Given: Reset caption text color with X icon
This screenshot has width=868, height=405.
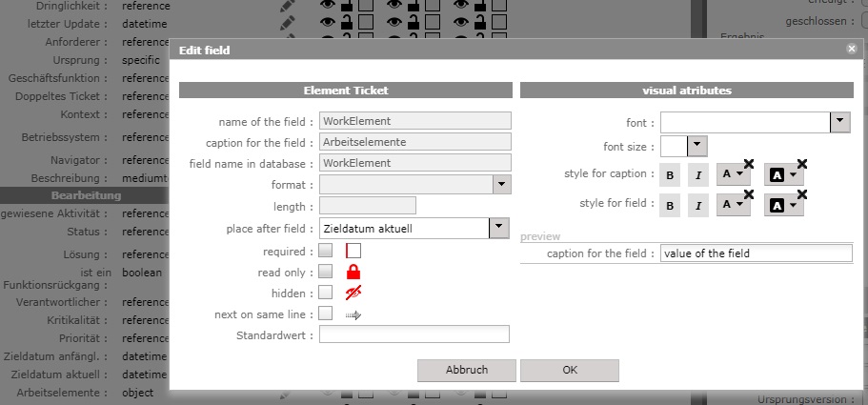Looking at the screenshot, I should click(749, 164).
